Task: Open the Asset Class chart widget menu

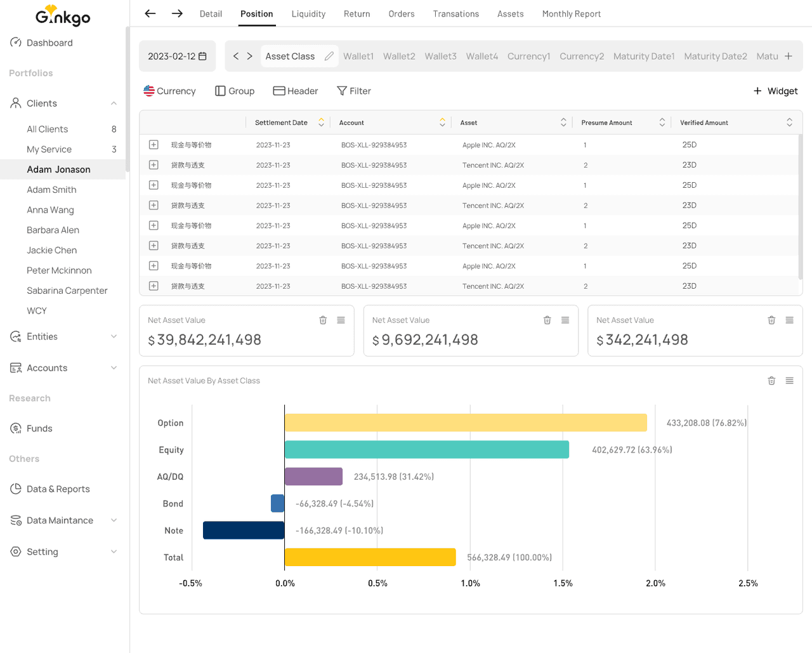Action: tap(790, 381)
